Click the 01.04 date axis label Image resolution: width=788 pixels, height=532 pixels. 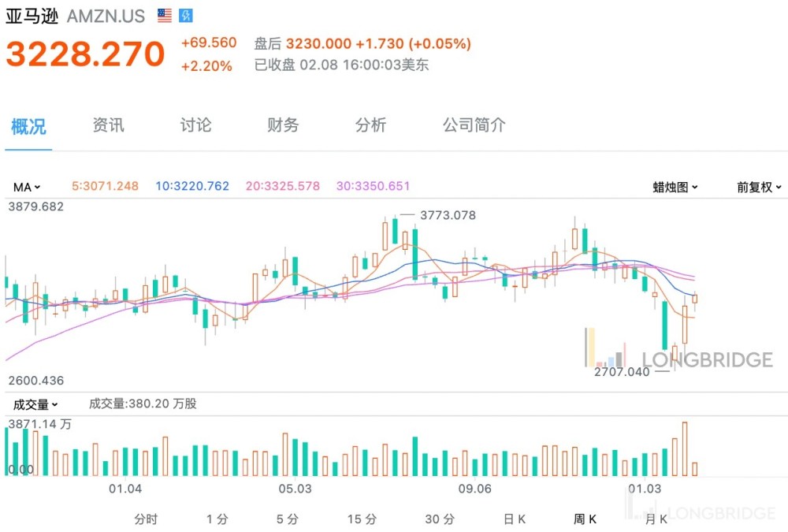click(125, 489)
